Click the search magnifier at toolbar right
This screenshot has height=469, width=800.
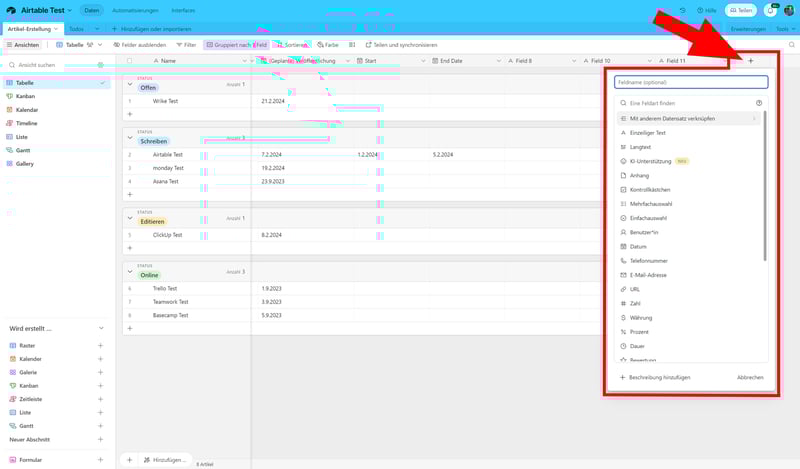point(791,45)
